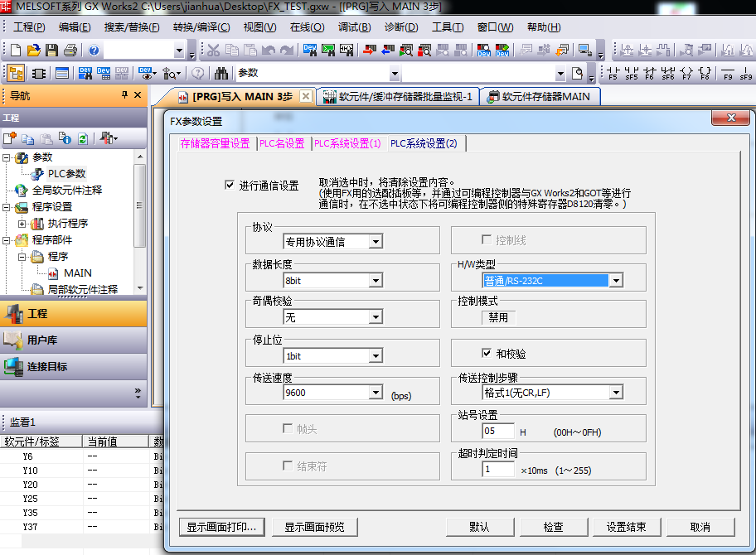The height and width of the screenshot is (555, 756).
Task: Click the Write to PLC toolbar icon
Action: pyautogui.click(x=370, y=50)
